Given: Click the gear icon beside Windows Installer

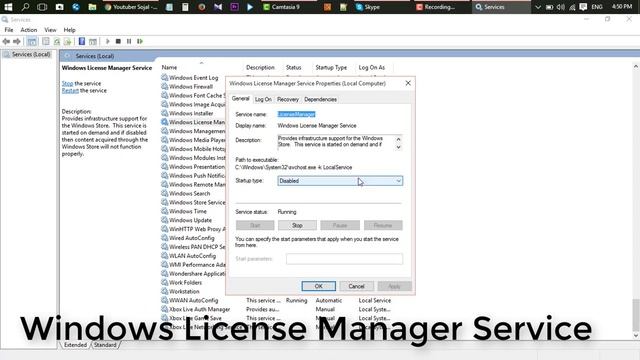Looking at the screenshot, I should click(x=164, y=113).
